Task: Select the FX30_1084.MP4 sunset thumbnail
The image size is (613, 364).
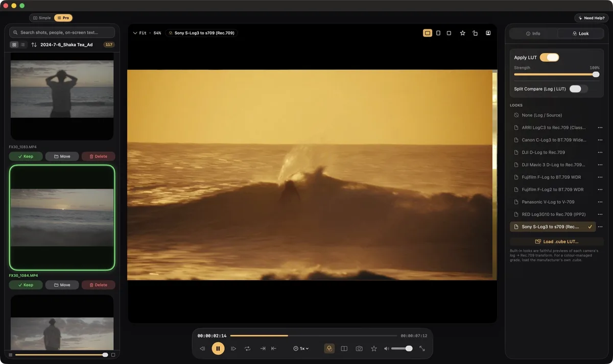Action: tap(62, 217)
